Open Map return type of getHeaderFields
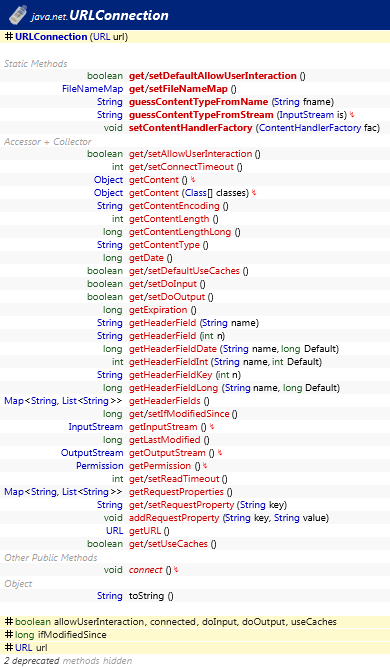The image size is (390, 667). [x=14, y=401]
